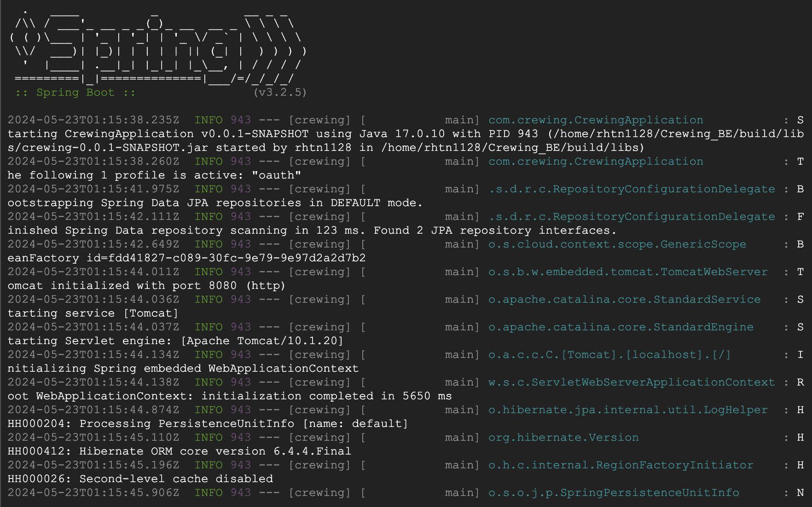Click timestamp '2024-05-23T01:15:44.874Z'
Screen dimensions: 812x507
93,410
